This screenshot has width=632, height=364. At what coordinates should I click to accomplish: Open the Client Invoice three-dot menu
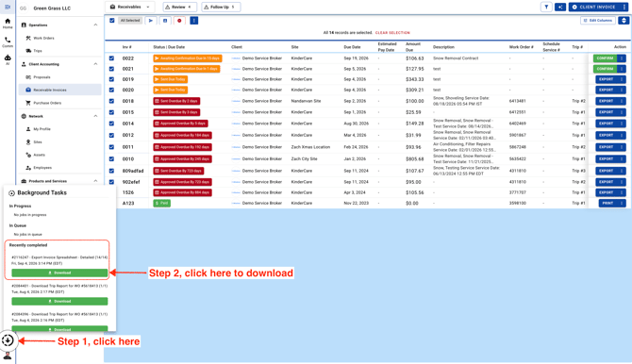click(x=624, y=7)
